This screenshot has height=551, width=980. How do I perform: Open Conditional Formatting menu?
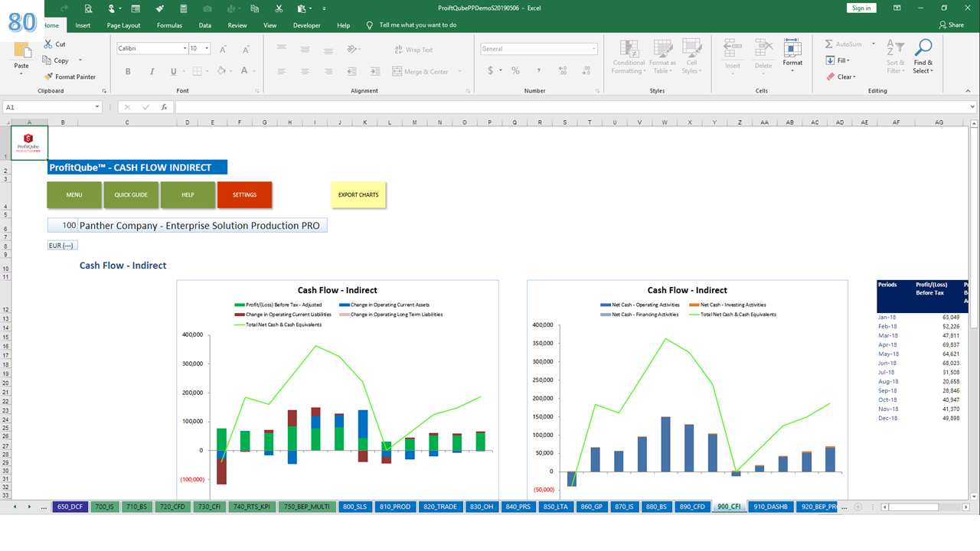pos(629,57)
